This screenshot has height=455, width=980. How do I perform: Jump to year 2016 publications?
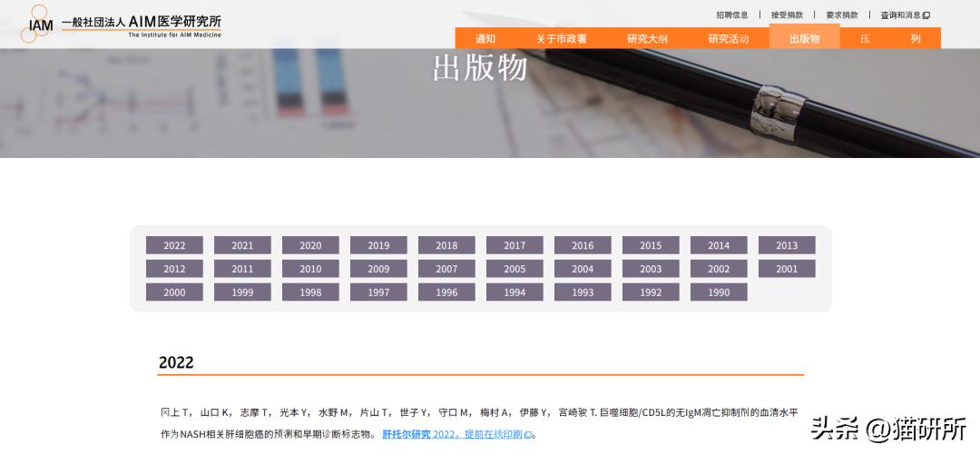(x=583, y=245)
